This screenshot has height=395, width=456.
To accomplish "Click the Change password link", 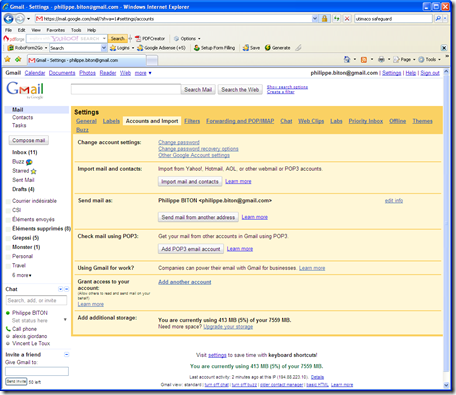I will (x=179, y=142).
